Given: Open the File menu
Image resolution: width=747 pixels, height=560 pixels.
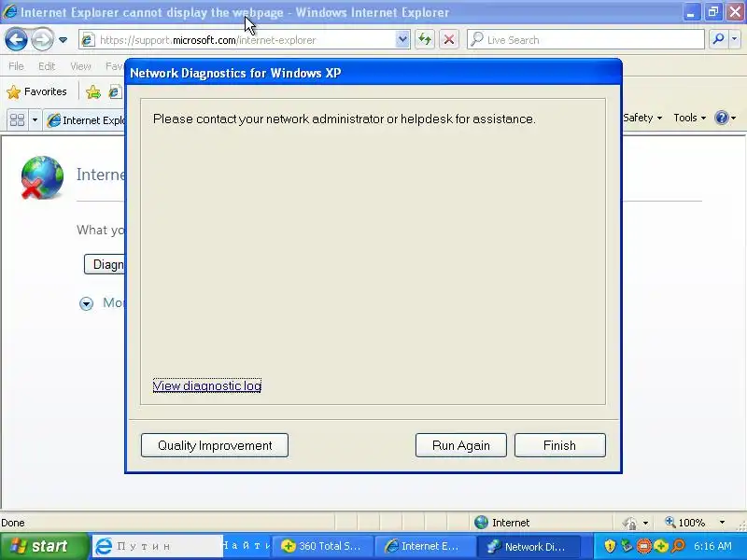Looking at the screenshot, I should [x=16, y=66].
